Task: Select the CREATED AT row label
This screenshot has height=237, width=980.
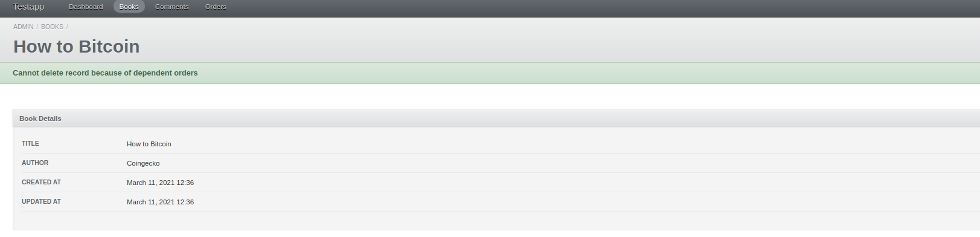Action: tap(41, 183)
